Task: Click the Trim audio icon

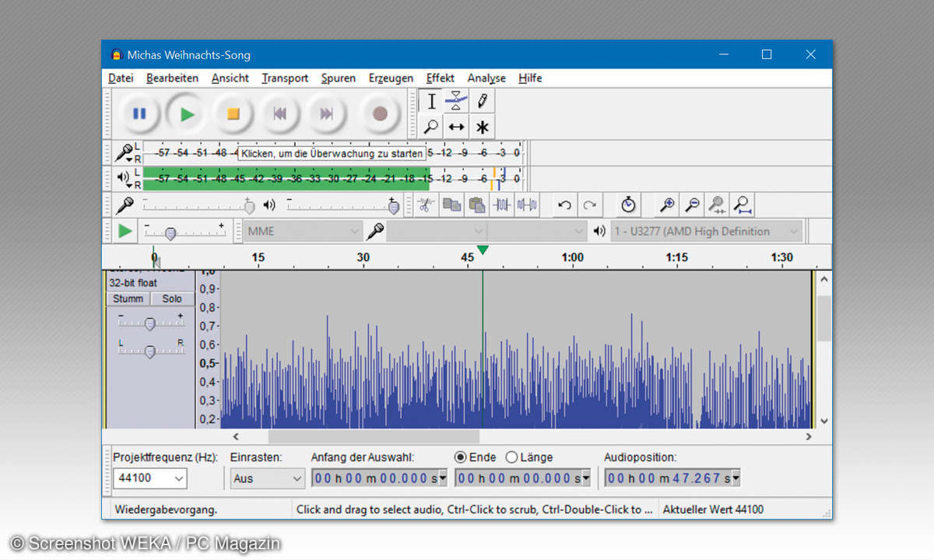Action: 502,205
